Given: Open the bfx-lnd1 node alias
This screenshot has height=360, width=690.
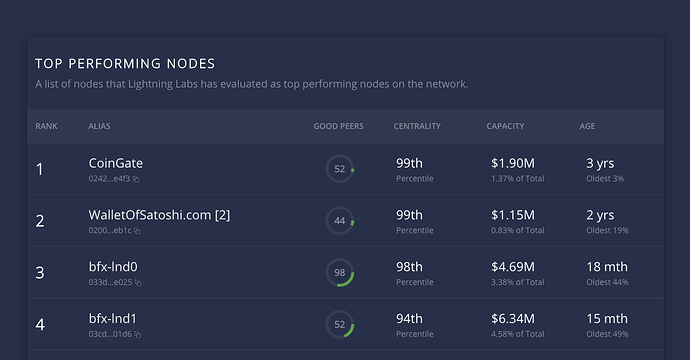Looking at the screenshot, I should pos(113,319).
